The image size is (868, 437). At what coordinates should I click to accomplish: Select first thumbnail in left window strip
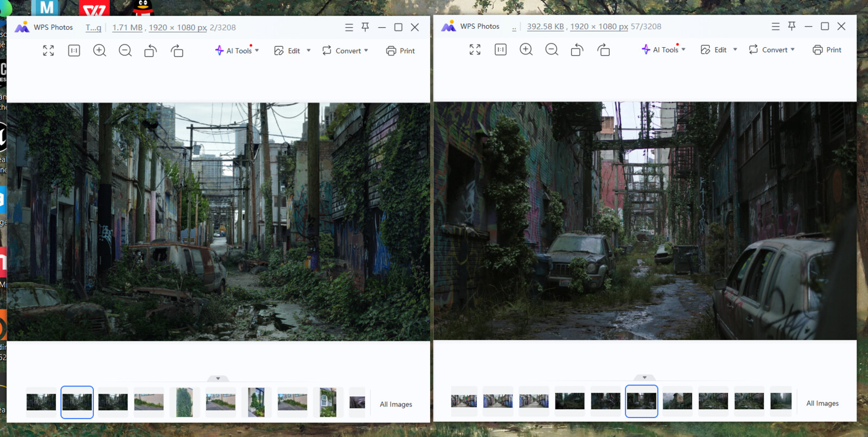coord(41,402)
